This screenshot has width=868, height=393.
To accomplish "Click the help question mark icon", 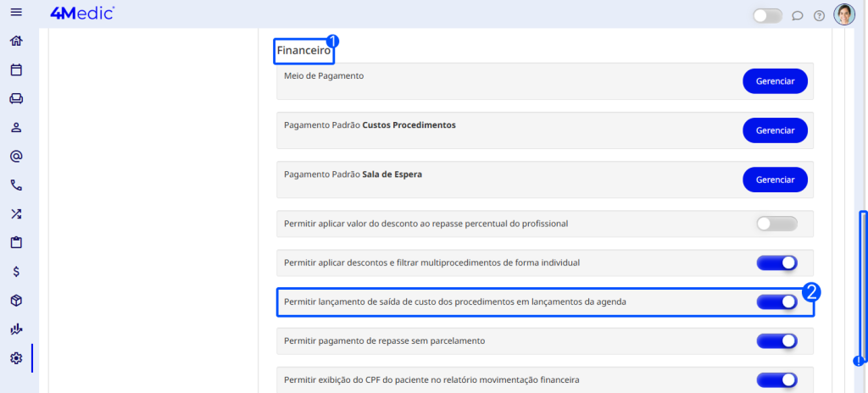I will coord(819,15).
